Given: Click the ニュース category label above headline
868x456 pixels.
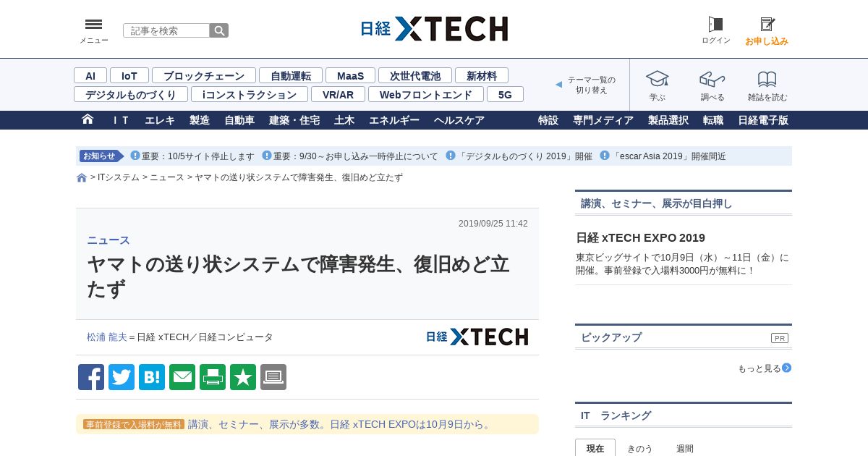Looking at the screenshot, I should [109, 240].
